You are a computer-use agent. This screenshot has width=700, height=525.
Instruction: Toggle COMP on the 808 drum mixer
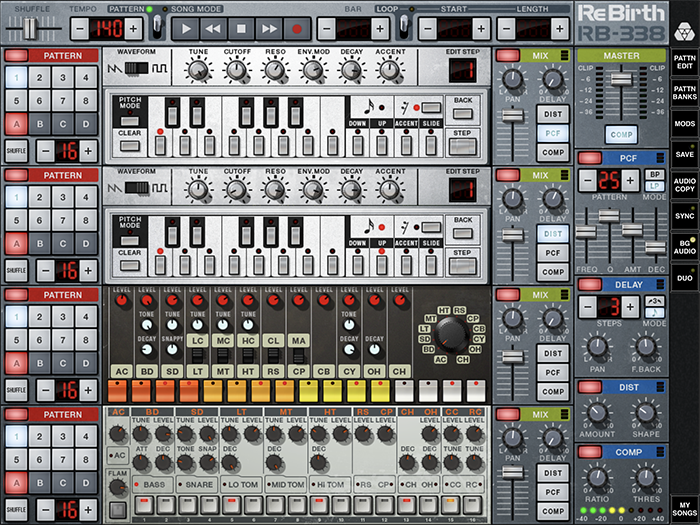pos(553,392)
